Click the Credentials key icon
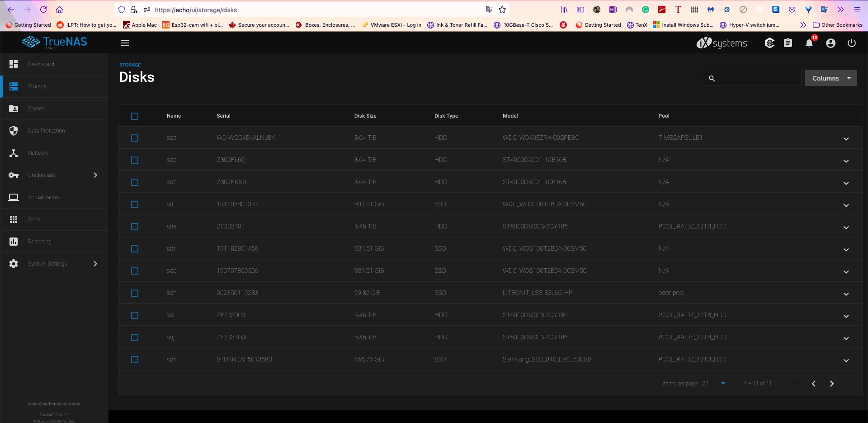Image resolution: width=868 pixels, height=423 pixels. [x=14, y=175]
